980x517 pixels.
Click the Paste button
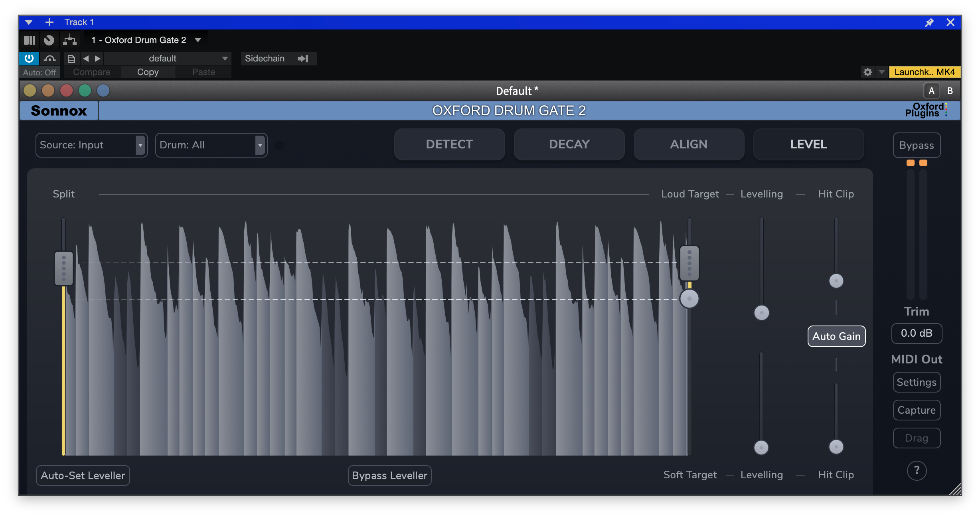(204, 72)
